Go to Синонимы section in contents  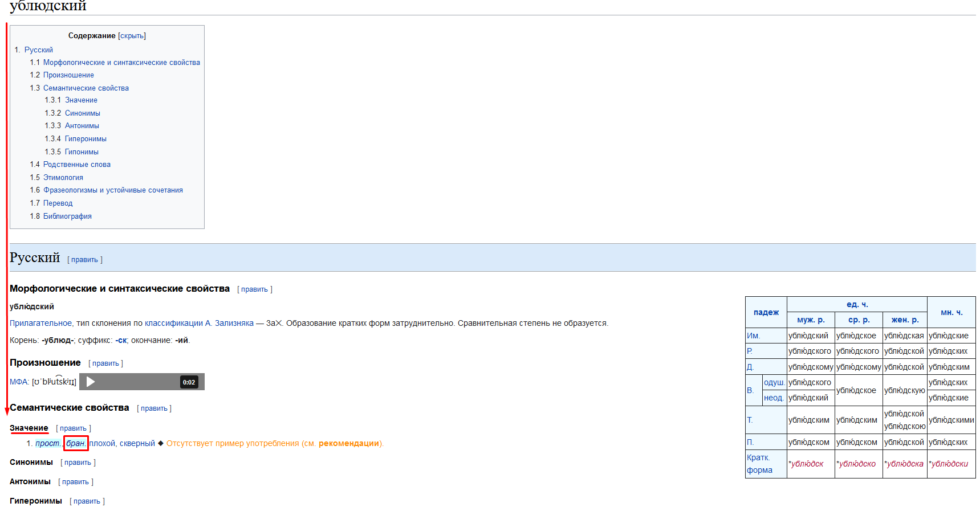pyautogui.click(x=82, y=113)
